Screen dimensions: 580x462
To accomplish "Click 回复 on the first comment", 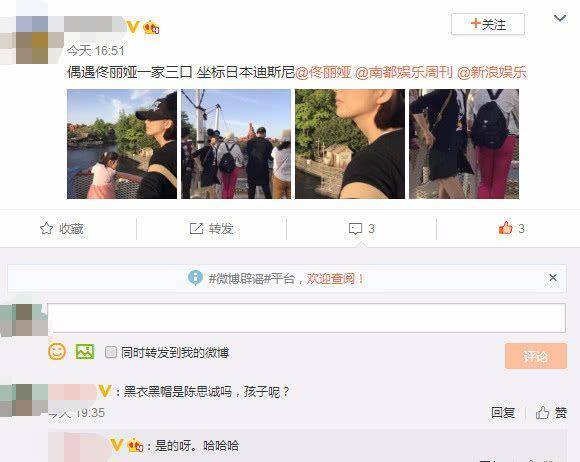I will [x=503, y=412].
